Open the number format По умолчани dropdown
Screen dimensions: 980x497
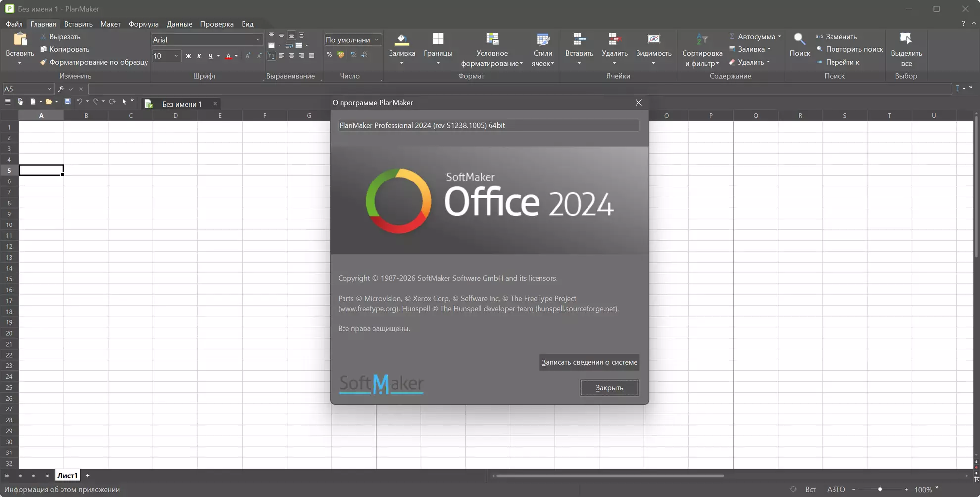376,40
